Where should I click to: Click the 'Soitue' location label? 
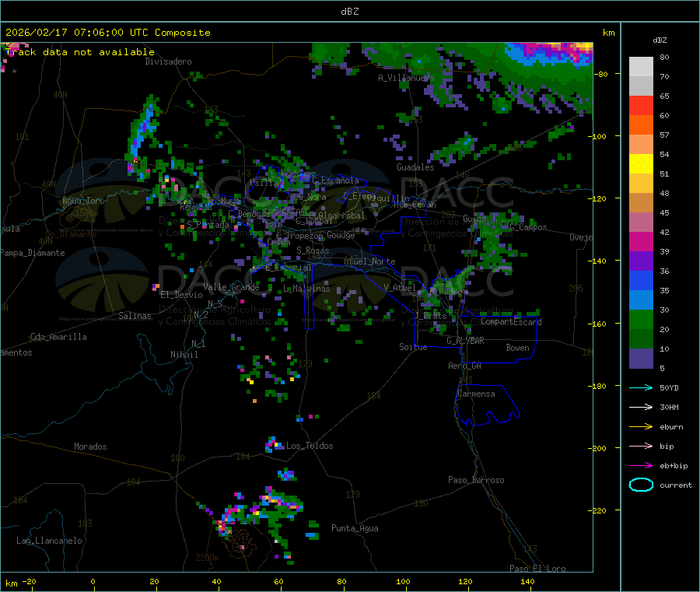(x=414, y=347)
